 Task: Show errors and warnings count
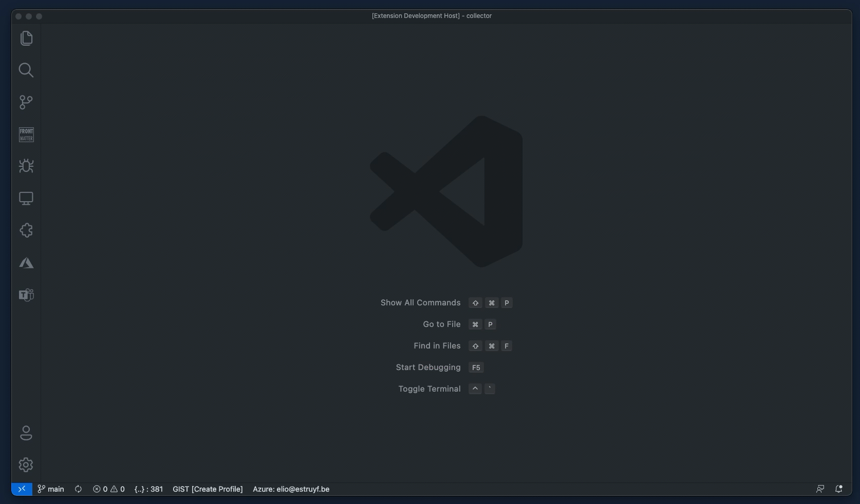tap(109, 489)
